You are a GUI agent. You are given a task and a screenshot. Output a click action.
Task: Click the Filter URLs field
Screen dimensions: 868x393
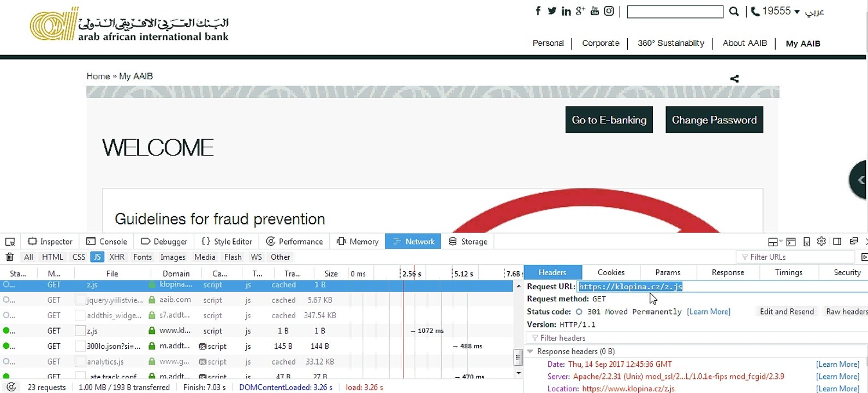[795, 257]
